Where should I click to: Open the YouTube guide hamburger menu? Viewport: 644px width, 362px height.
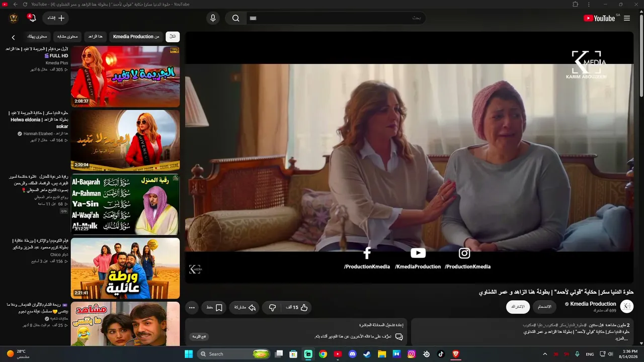(627, 18)
